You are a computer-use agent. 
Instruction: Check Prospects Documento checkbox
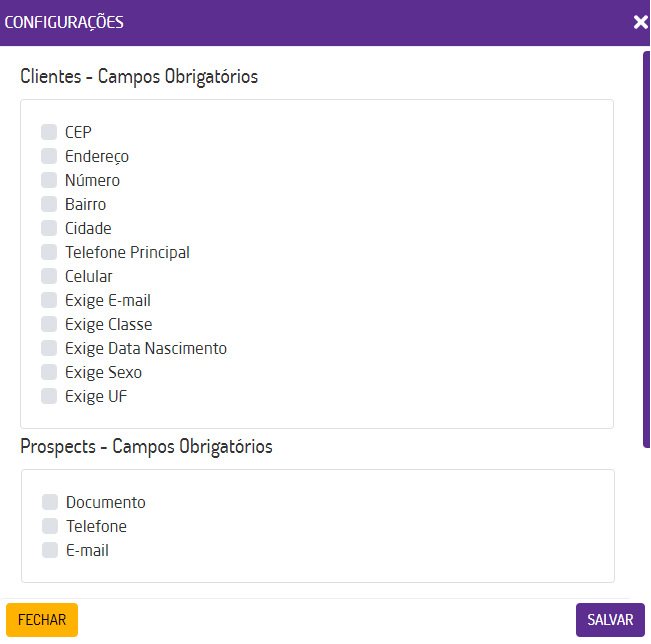point(50,502)
